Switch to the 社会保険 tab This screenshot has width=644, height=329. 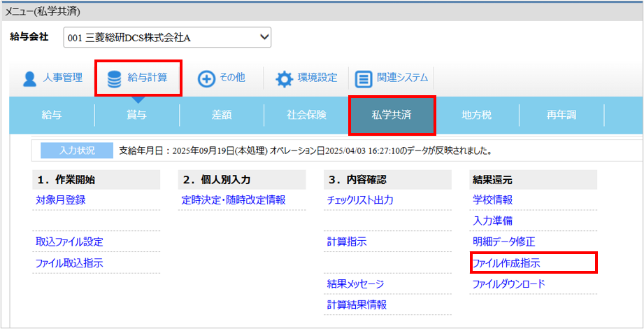pyautogui.click(x=306, y=115)
